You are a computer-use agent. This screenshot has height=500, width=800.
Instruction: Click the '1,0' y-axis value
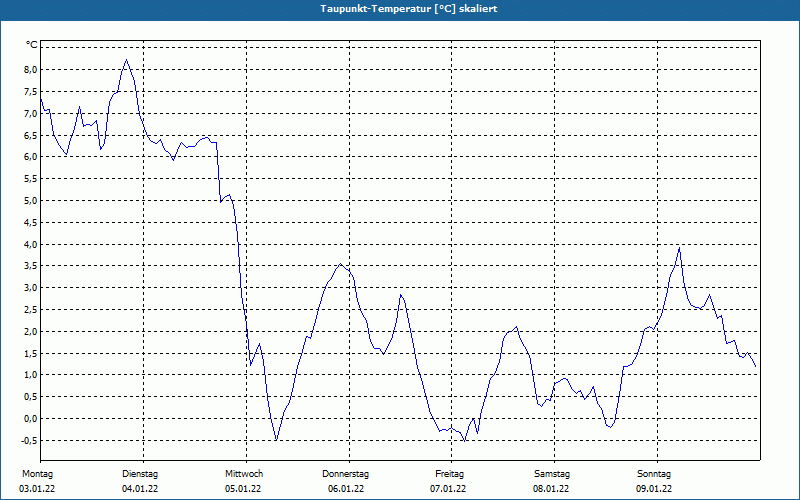tap(31, 375)
